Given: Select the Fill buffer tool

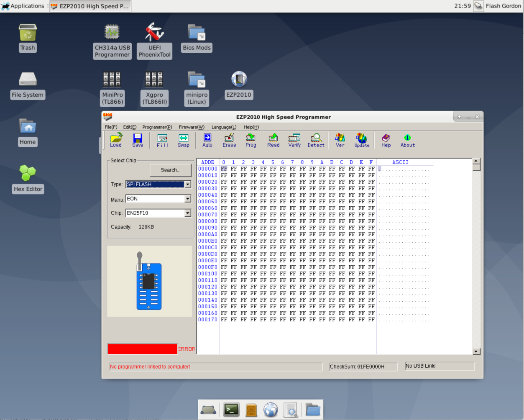Looking at the screenshot, I should pyautogui.click(x=162, y=140).
